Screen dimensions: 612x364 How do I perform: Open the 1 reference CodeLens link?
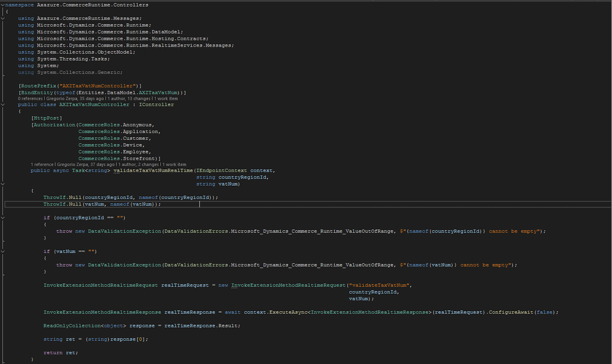pos(42,164)
